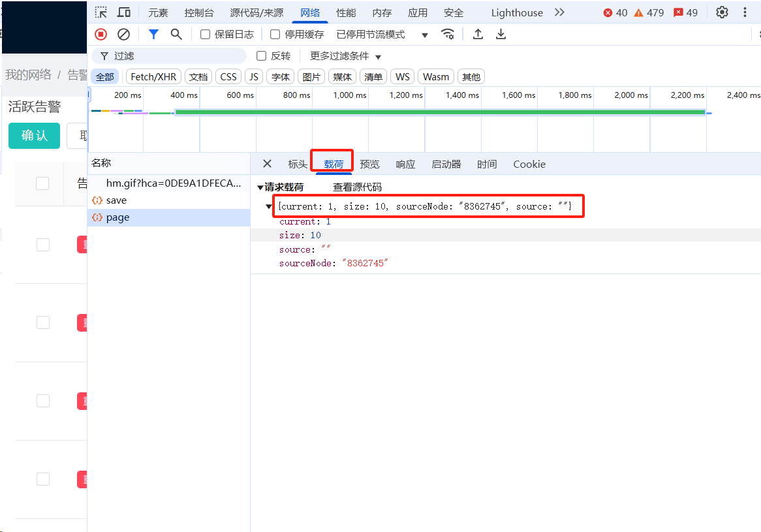Screen dimensions: 761x532
Task: Select the Payload tab
Action: 334,164
